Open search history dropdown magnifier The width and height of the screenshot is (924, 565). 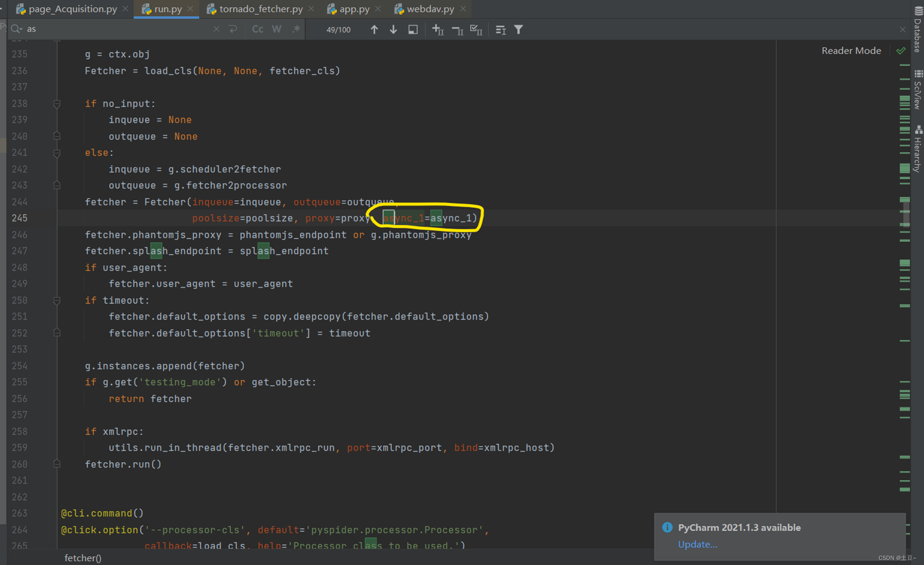17,29
